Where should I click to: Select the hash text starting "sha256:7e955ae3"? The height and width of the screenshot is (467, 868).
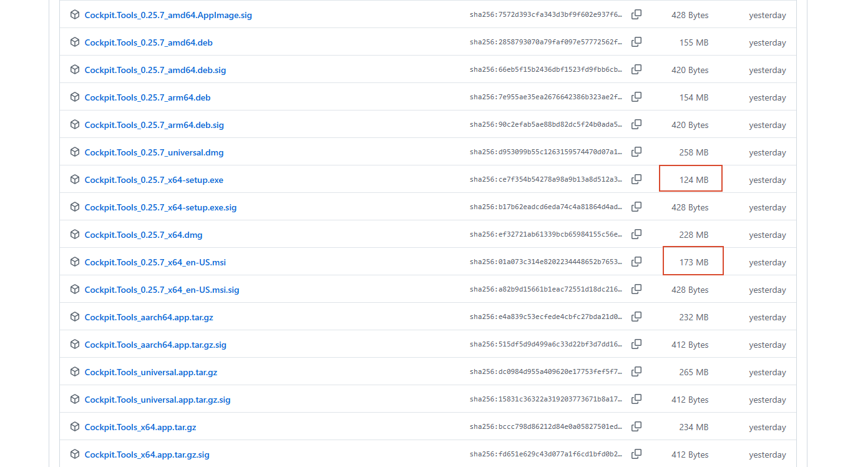pos(546,97)
